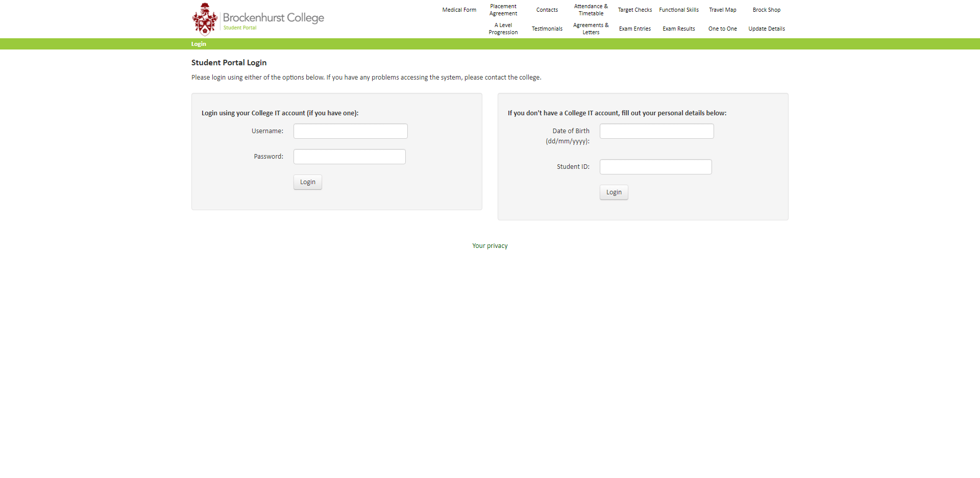Click the Login button under the Student ID field

pyautogui.click(x=614, y=192)
